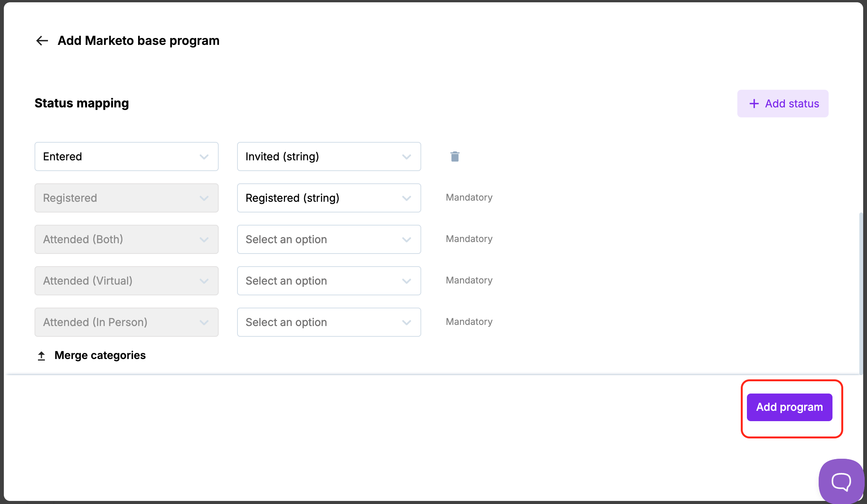Click the plus icon in Add status
The height and width of the screenshot is (504, 867).
[x=754, y=104]
